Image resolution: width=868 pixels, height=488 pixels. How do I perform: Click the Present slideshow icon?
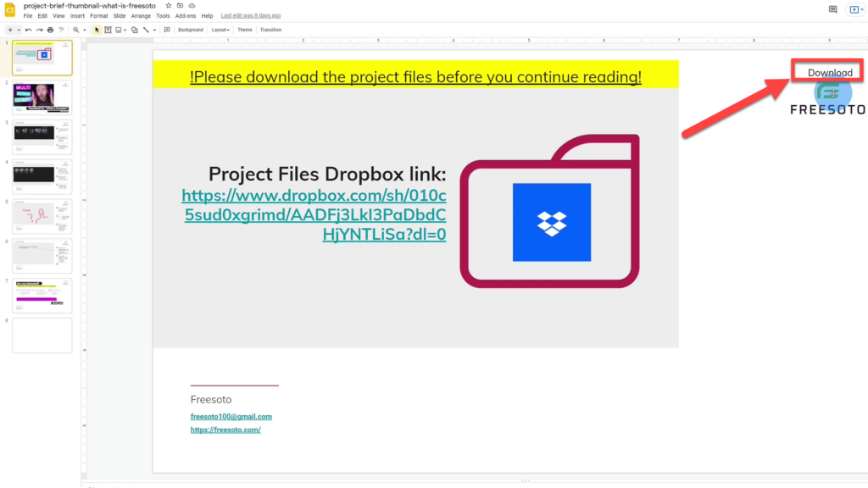click(854, 9)
